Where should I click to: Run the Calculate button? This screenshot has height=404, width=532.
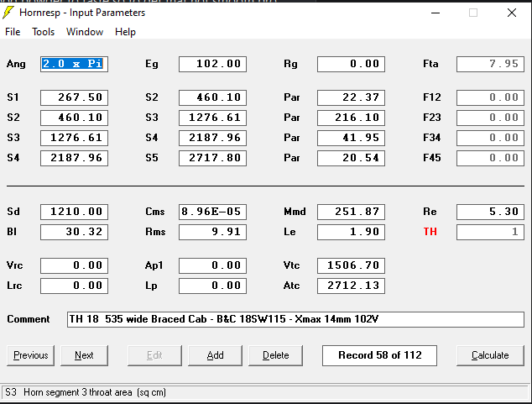(x=490, y=355)
